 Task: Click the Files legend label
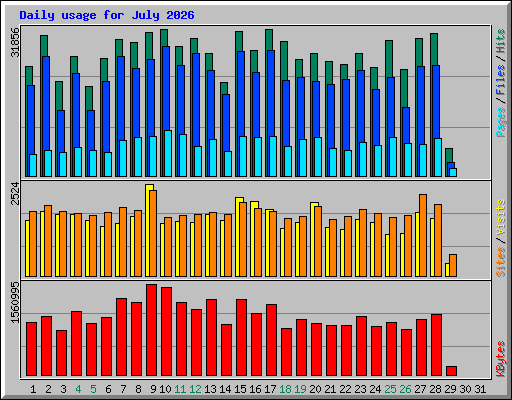(x=501, y=80)
